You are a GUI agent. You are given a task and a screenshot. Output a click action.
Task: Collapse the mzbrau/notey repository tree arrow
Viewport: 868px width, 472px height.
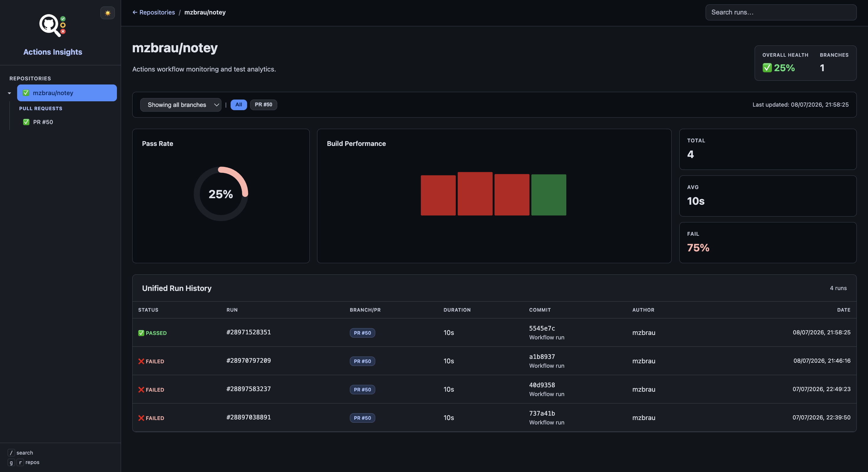coord(9,93)
